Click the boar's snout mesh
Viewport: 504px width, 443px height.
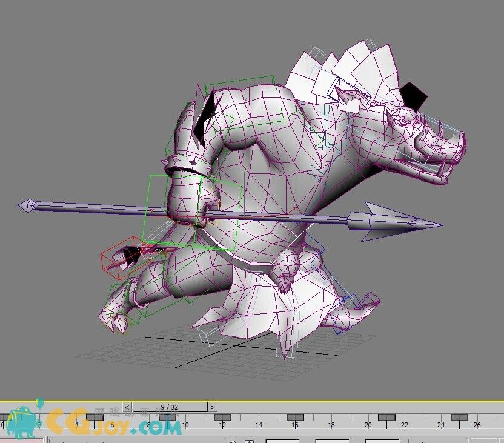[x=448, y=145]
